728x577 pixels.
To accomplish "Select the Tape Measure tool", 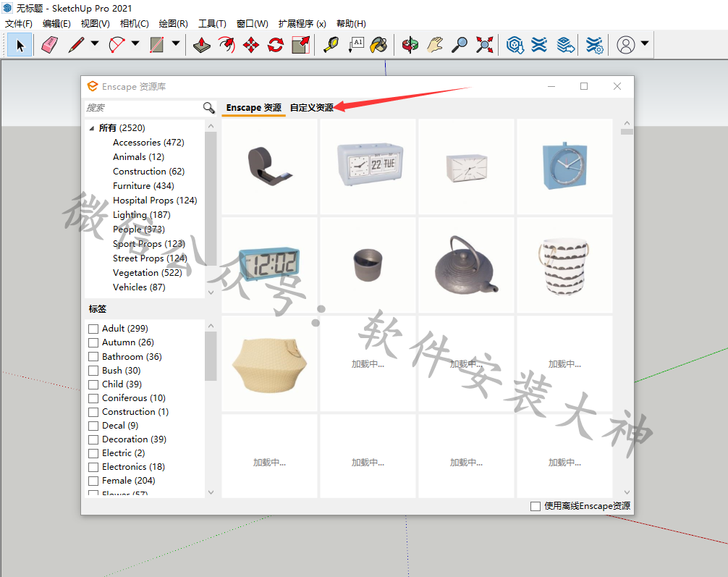I will (331, 45).
